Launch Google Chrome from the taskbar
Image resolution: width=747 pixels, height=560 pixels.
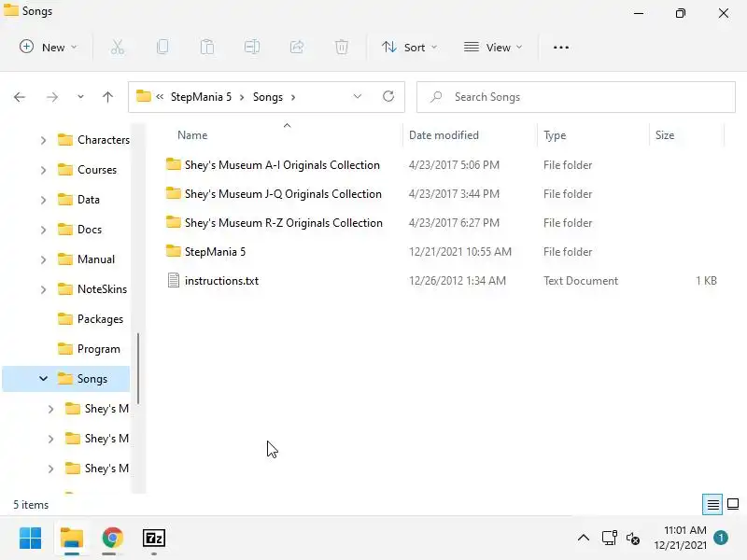(112, 539)
